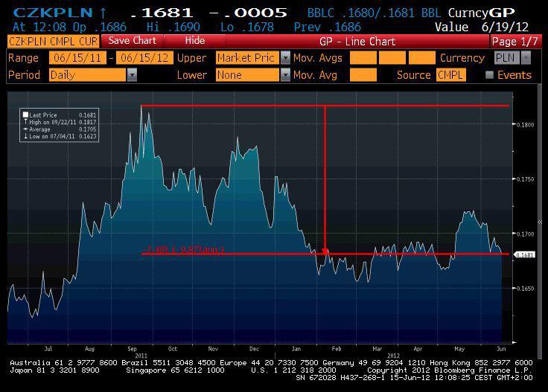This screenshot has width=548, height=392.
Task: Open the Upper Market Price dropdown
Action: tap(284, 58)
